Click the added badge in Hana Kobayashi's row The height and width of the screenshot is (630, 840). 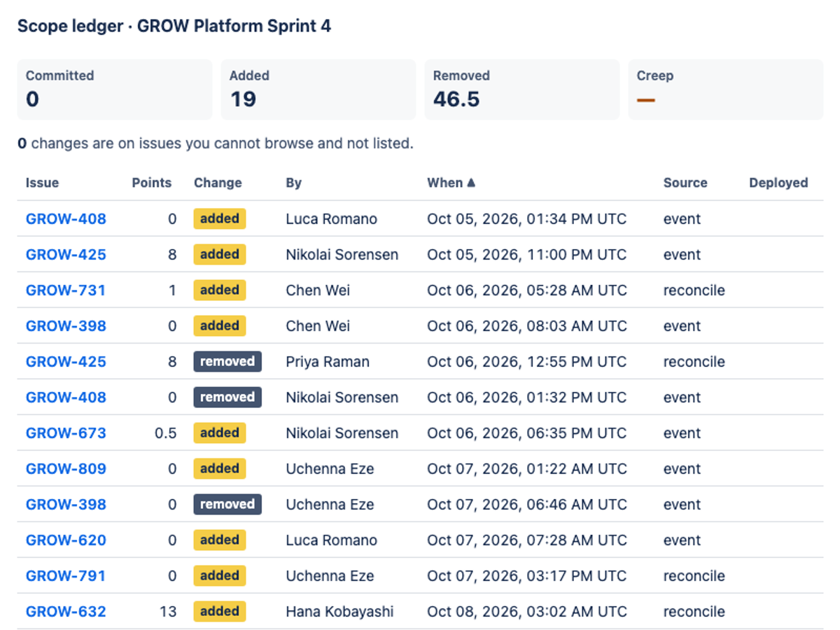pyautogui.click(x=220, y=611)
